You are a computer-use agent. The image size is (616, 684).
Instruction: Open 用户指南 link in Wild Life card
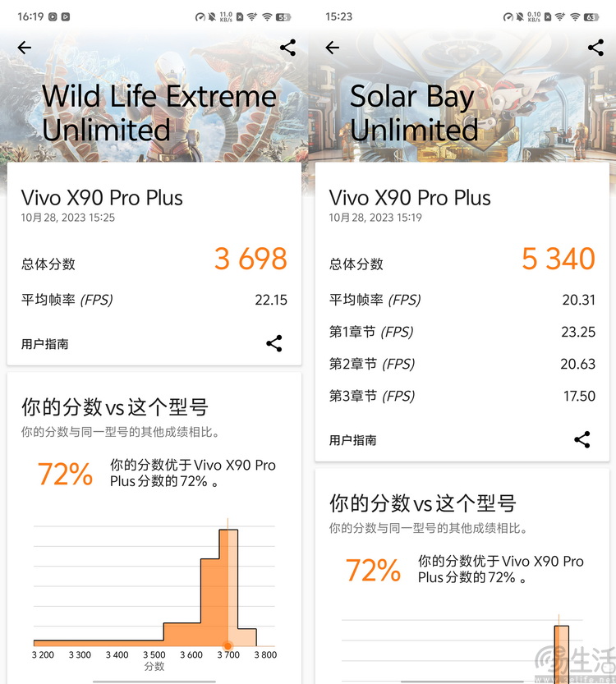pyautogui.click(x=45, y=344)
